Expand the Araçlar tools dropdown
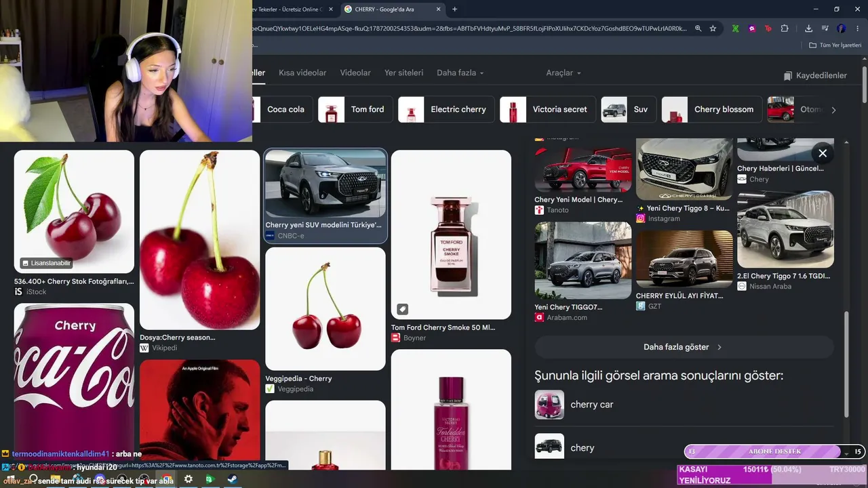The height and width of the screenshot is (488, 868). click(x=564, y=73)
